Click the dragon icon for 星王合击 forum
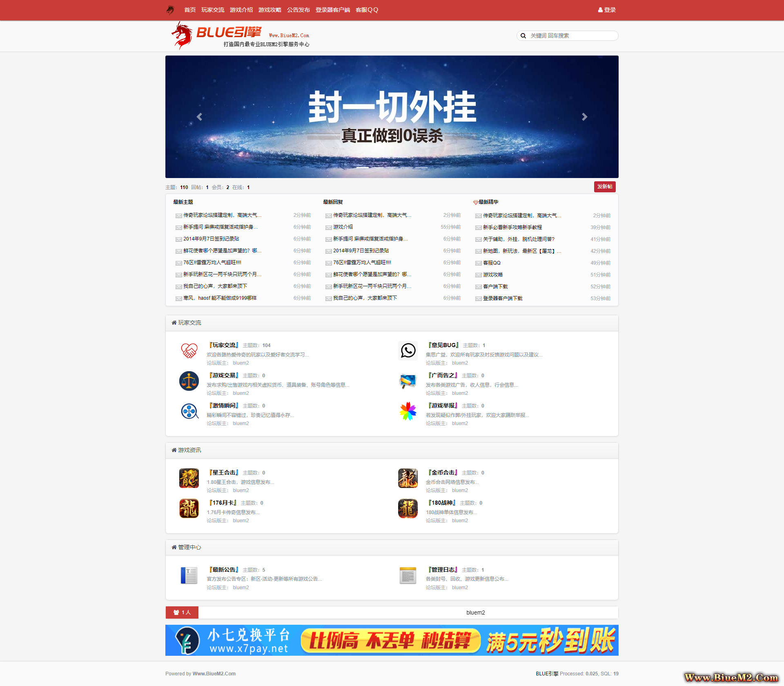 point(189,478)
